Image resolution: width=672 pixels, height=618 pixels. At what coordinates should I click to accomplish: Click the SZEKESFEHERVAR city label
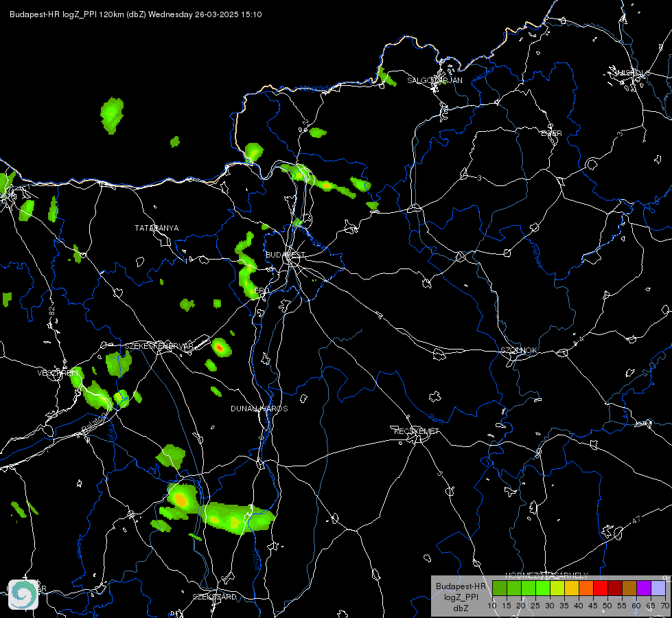(159, 346)
